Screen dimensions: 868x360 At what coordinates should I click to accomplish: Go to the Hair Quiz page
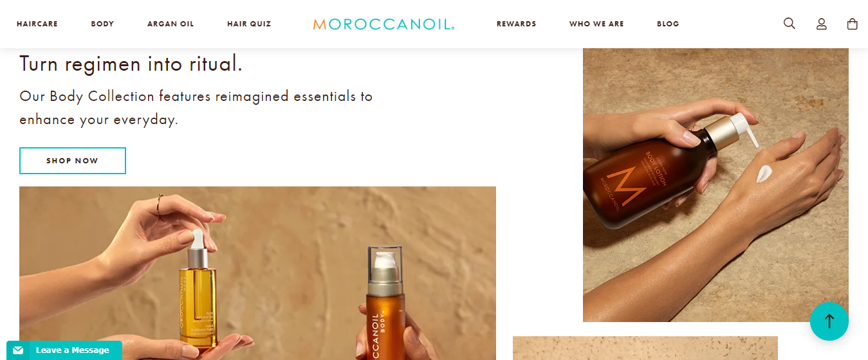click(249, 24)
